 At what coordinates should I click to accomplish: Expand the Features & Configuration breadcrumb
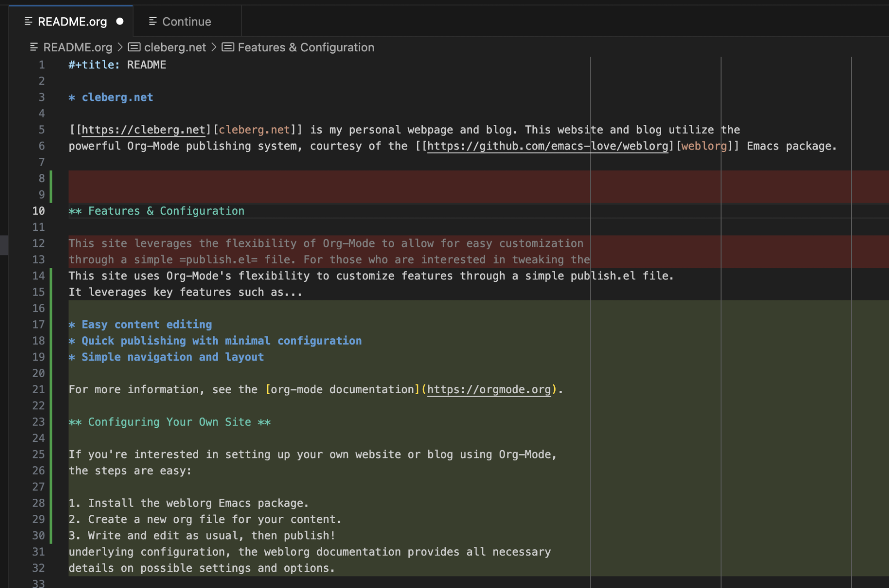[306, 47]
